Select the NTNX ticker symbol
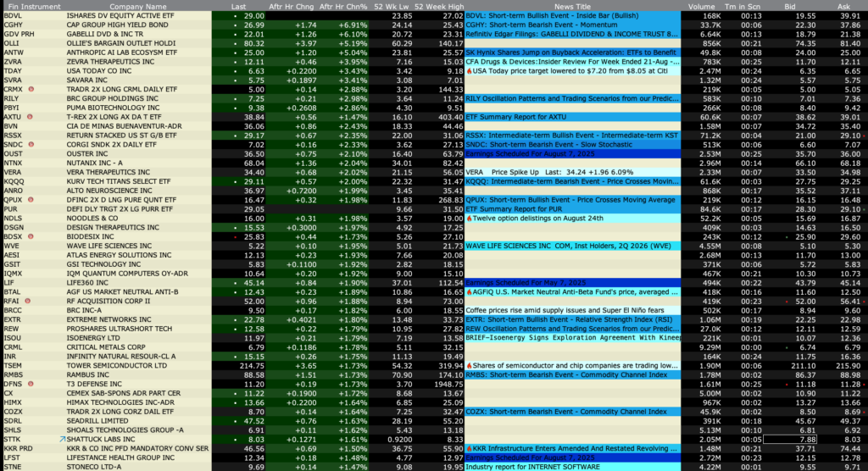Viewport: 868px width, 471px height. (14, 163)
